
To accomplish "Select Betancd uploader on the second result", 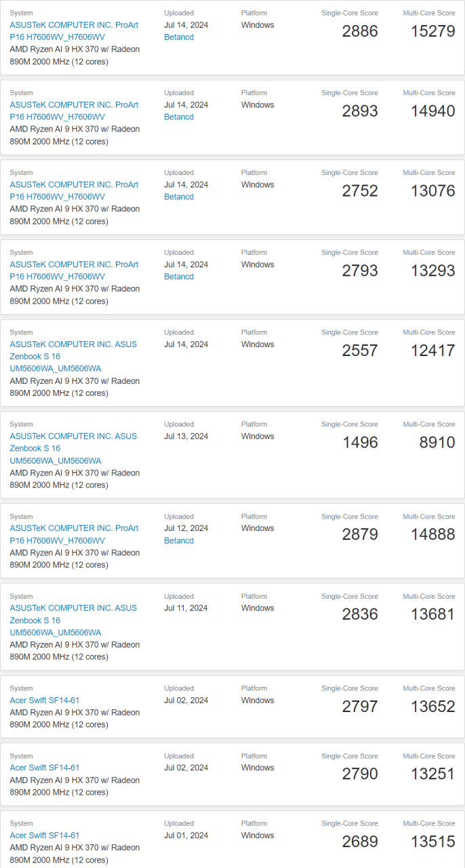I will 178,117.
